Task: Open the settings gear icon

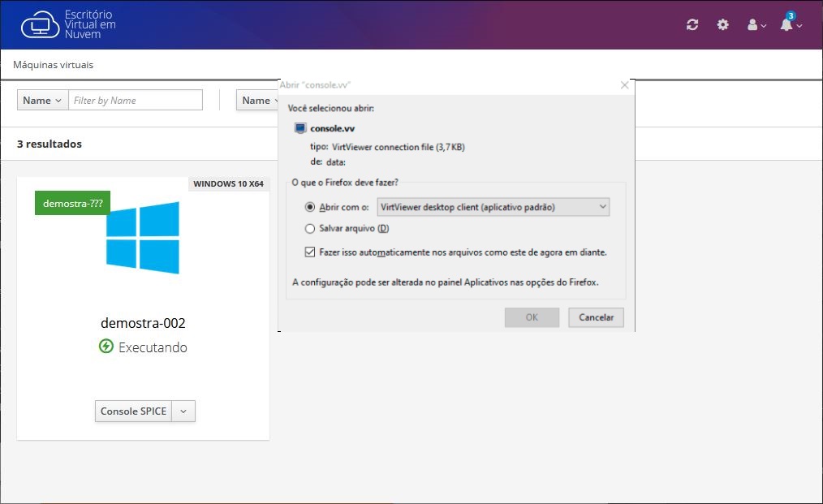Action: coord(722,25)
